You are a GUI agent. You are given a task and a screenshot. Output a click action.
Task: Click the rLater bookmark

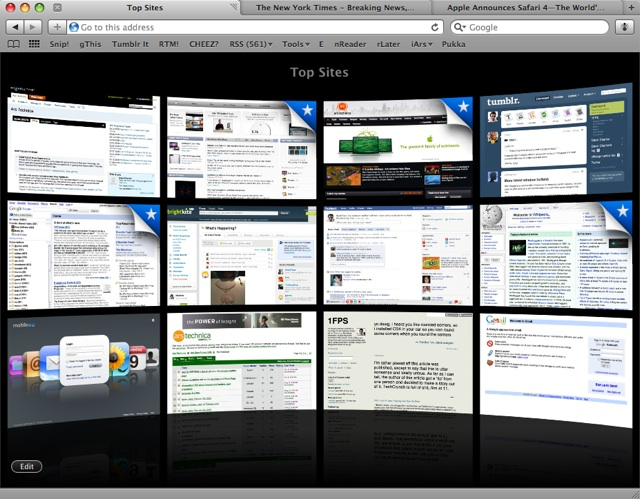point(388,44)
